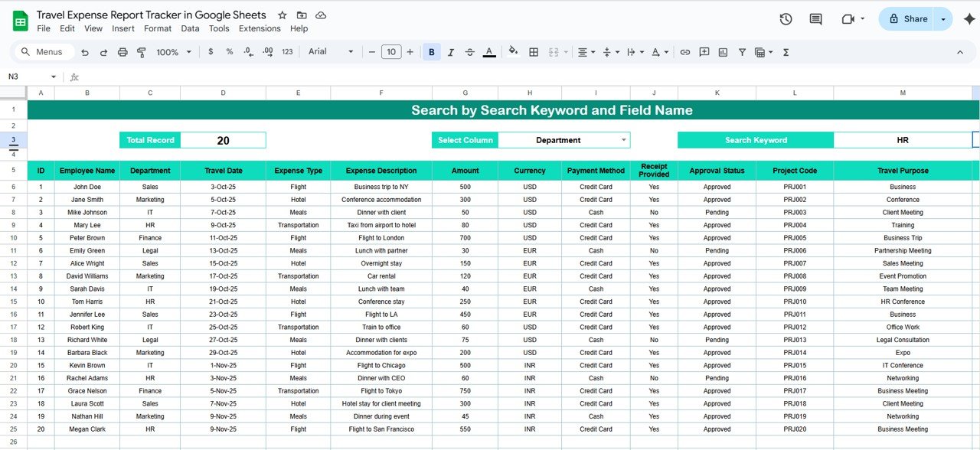The width and height of the screenshot is (980, 450).
Task: Open the File menu
Action: point(44,28)
